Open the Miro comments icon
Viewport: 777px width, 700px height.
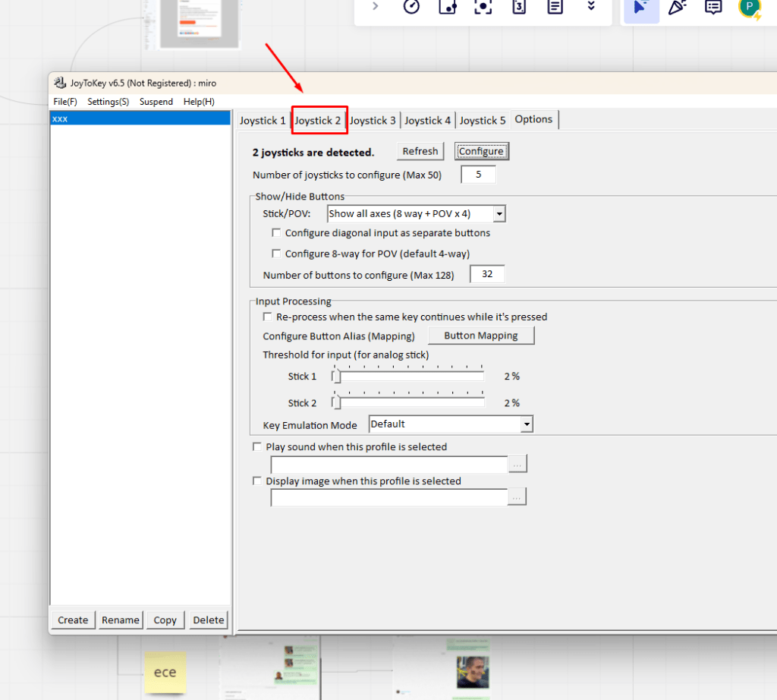(713, 7)
